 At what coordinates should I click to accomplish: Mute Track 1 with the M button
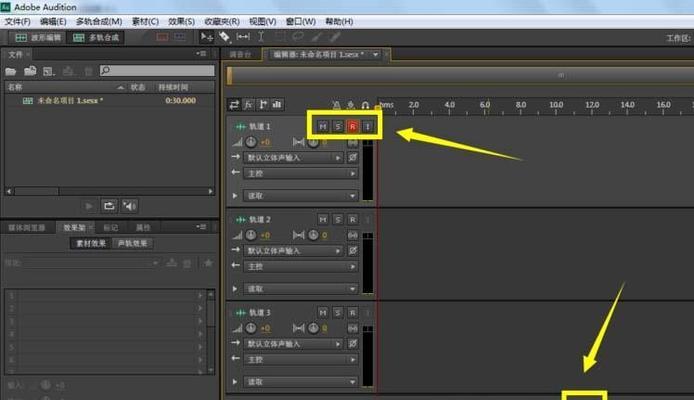click(322, 126)
